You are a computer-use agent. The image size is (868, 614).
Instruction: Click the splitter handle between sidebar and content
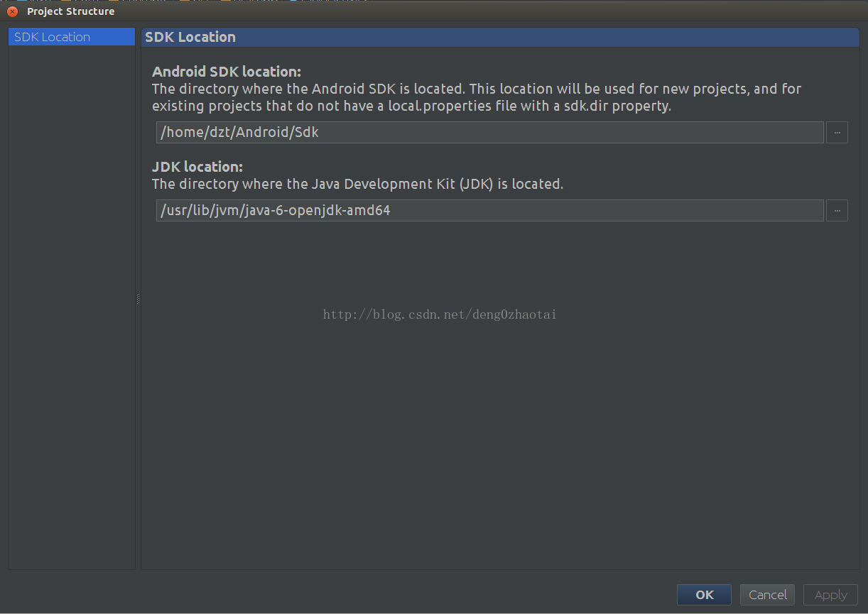tap(138, 299)
